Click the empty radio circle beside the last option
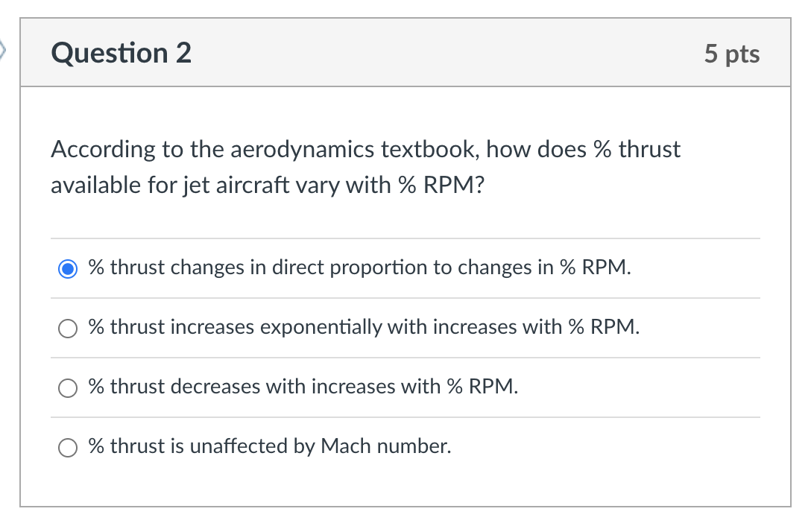Viewport: 811px width, 532px height. tap(68, 447)
